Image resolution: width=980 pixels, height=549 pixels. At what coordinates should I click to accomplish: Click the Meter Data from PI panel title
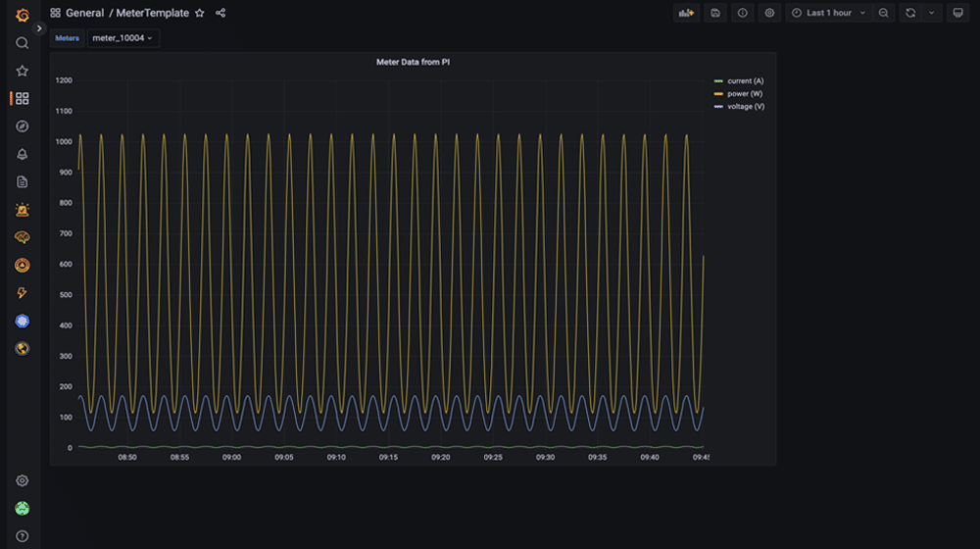pyautogui.click(x=413, y=62)
